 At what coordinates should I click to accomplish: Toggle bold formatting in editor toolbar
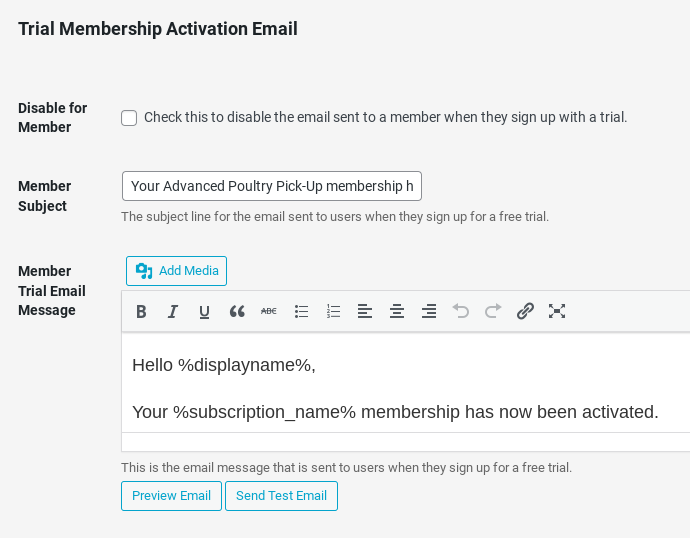(141, 311)
